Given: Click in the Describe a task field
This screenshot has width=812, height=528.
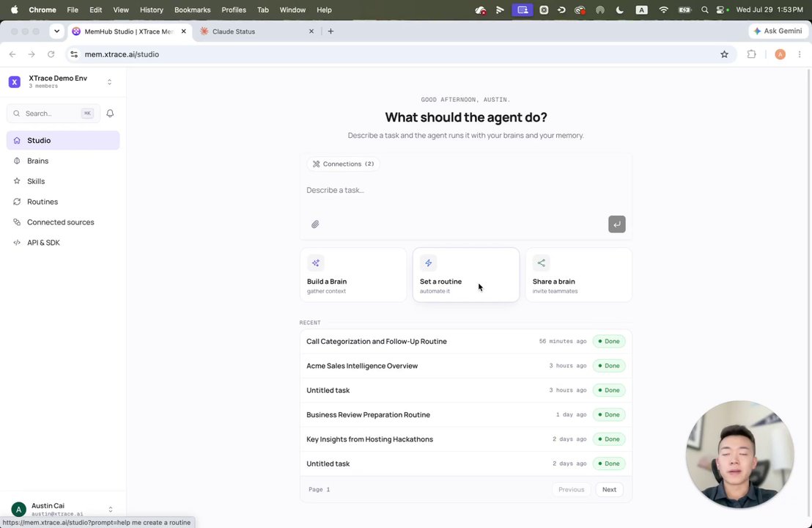Looking at the screenshot, I should [465, 190].
